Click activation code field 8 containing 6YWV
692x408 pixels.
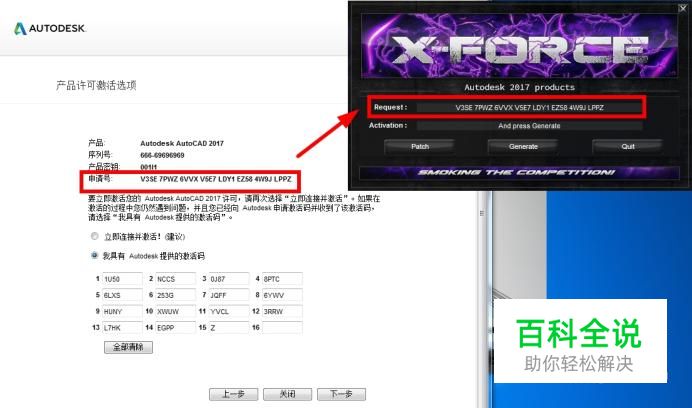point(282,295)
